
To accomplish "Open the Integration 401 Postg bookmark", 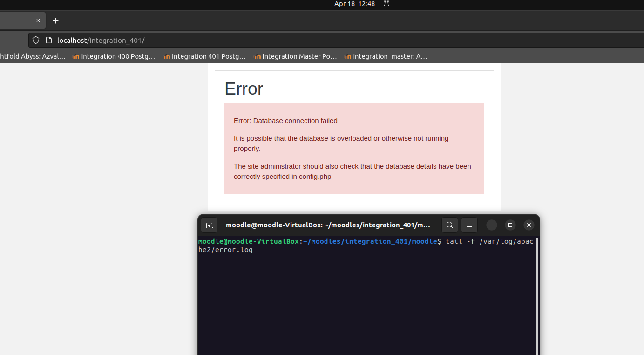I will tap(204, 56).
